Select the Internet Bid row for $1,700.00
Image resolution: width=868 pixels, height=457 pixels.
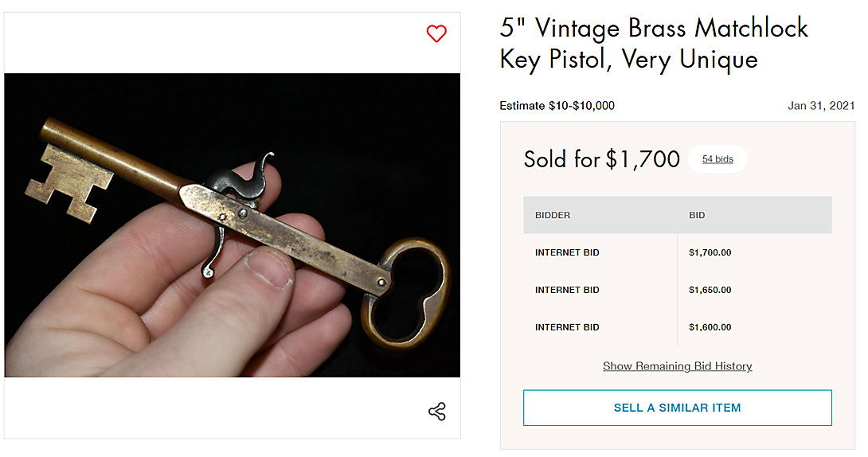point(567,252)
